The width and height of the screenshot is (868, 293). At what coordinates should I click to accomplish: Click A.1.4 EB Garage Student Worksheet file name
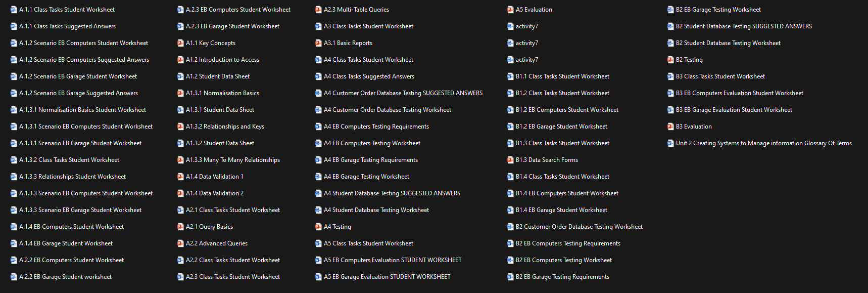point(66,243)
